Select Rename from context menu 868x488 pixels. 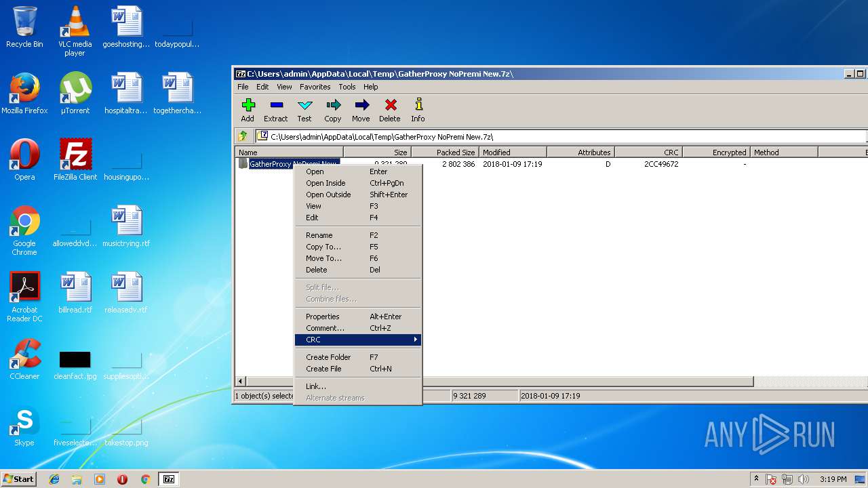[x=358, y=235]
